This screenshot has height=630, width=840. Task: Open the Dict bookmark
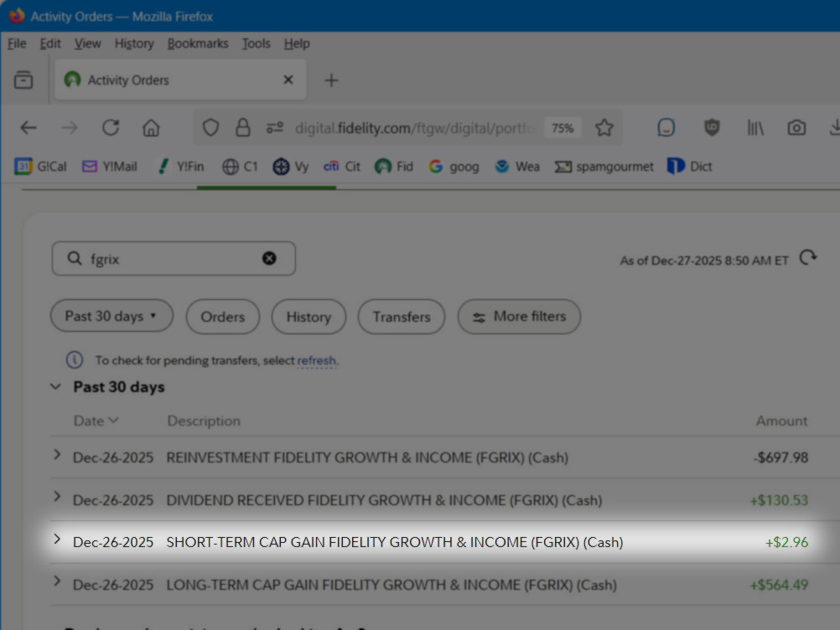(x=689, y=167)
